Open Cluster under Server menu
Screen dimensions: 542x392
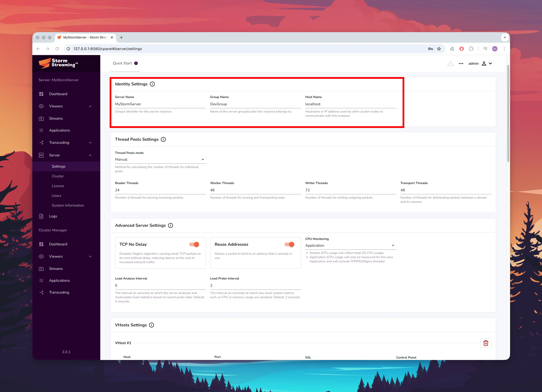[x=58, y=176]
